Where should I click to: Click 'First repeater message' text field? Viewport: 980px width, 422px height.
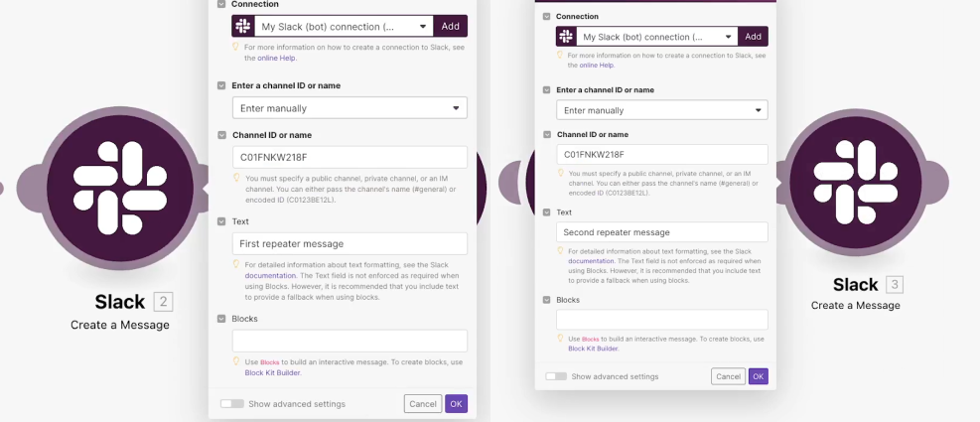point(350,243)
